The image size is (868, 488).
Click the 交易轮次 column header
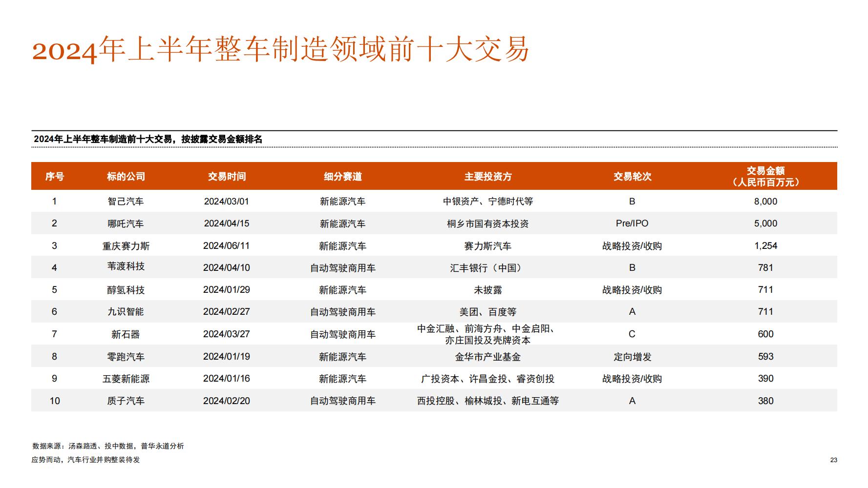point(633,177)
